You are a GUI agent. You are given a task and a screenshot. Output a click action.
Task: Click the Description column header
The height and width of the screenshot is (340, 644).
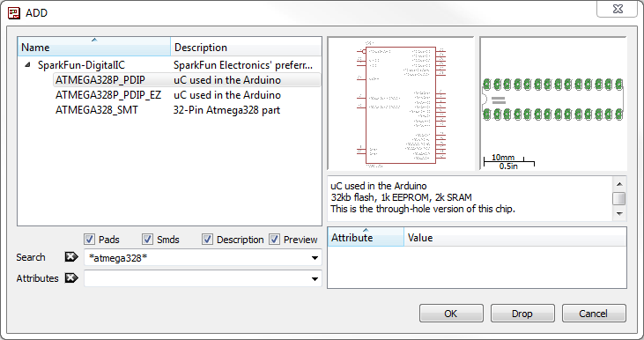coord(246,47)
